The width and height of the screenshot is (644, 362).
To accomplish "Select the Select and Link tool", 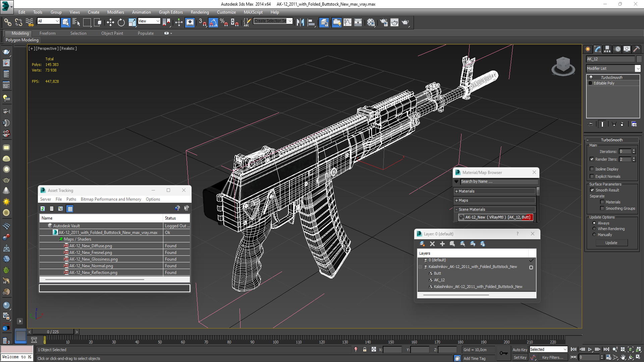I will point(7,22).
